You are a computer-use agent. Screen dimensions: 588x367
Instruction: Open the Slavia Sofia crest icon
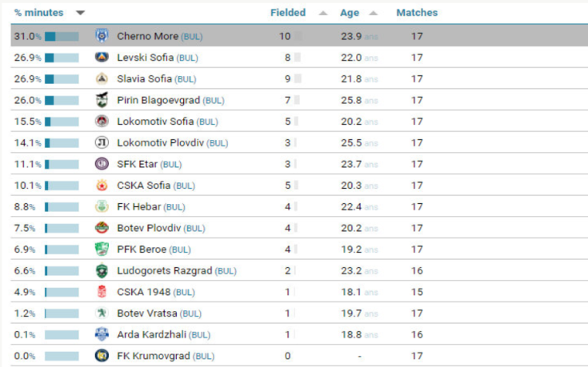[x=102, y=78]
